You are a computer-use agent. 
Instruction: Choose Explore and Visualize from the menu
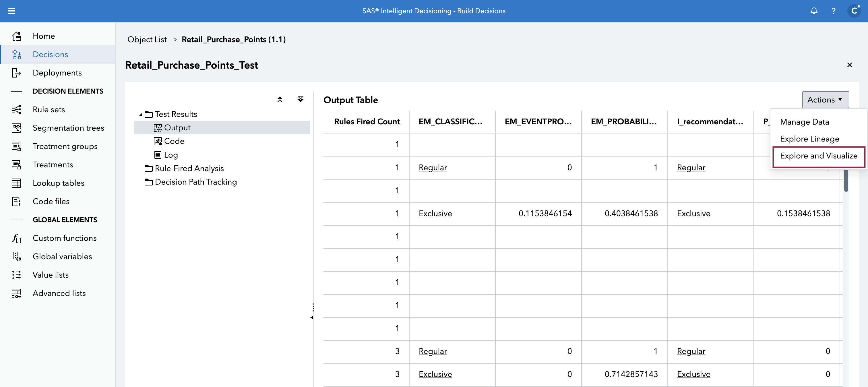coord(818,156)
